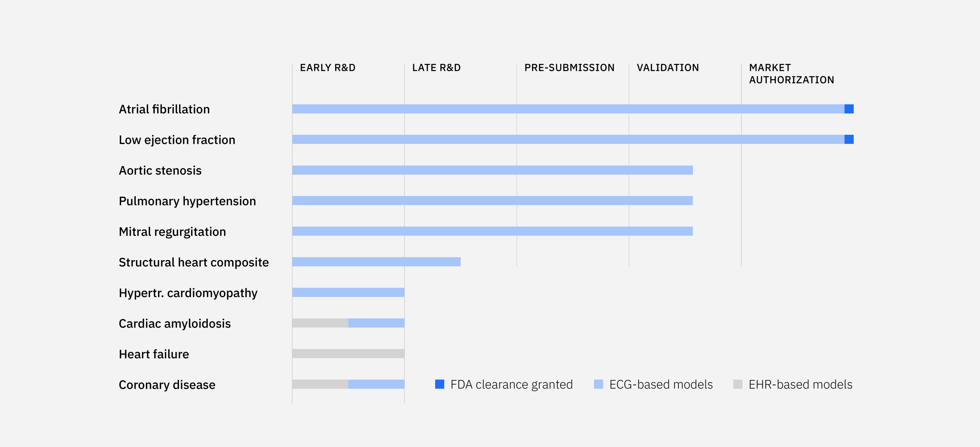Select the PRE-SUBMISSION column header
The width and height of the screenshot is (980, 447).
point(569,68)
